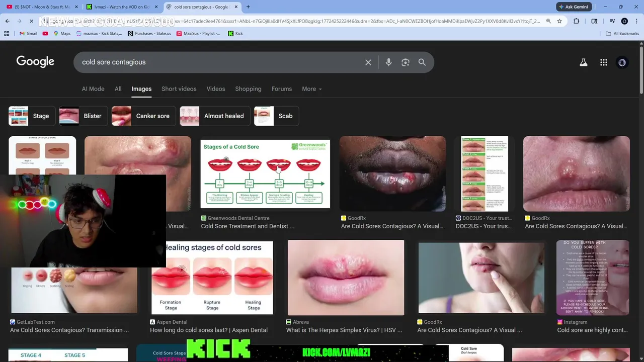Bookmark this page with the star icon
This screenshot has height=362, width=644.
[559, 21]
